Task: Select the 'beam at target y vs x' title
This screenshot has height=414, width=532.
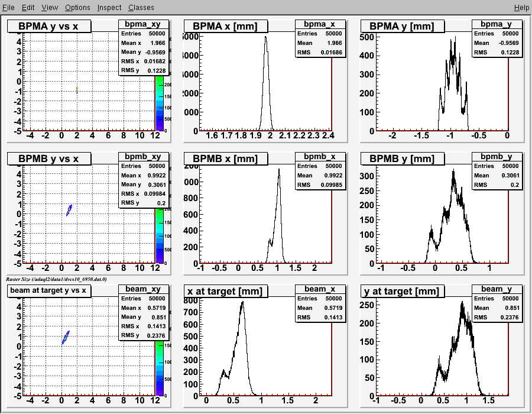Action: pyautogui.click(x=49, y=291)
